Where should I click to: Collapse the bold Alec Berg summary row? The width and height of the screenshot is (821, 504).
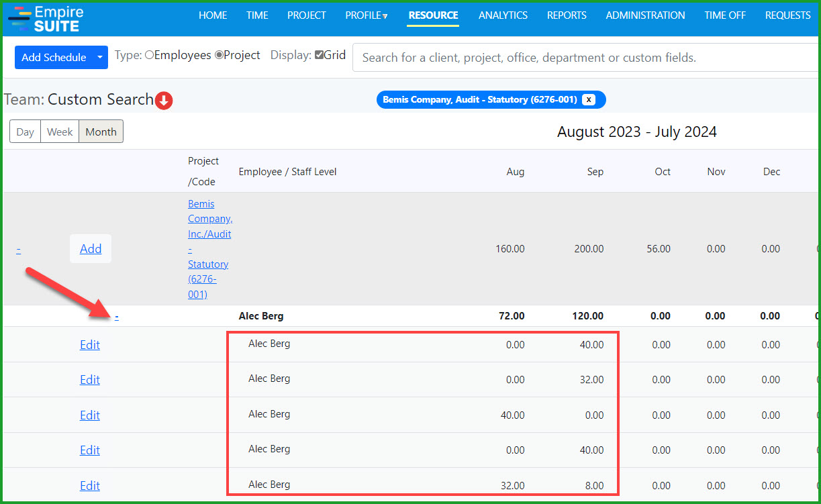117,315
